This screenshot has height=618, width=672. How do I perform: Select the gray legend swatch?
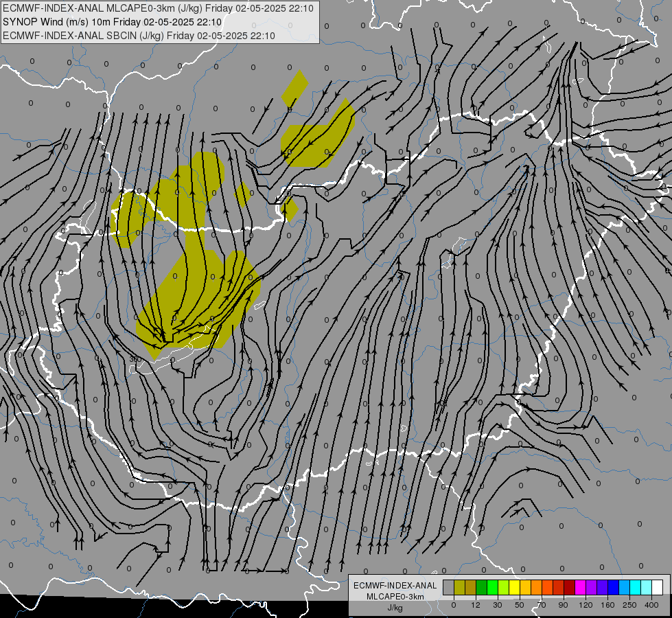click(449, 587)
